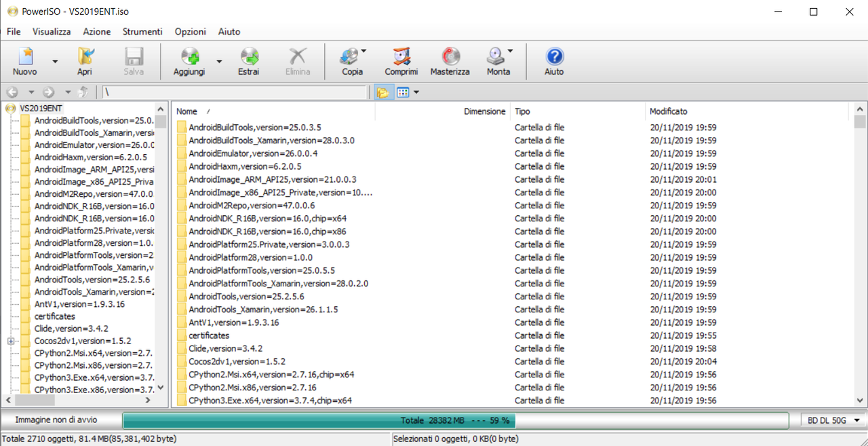Sort by the Dimensione column header

tap(485, 111)
